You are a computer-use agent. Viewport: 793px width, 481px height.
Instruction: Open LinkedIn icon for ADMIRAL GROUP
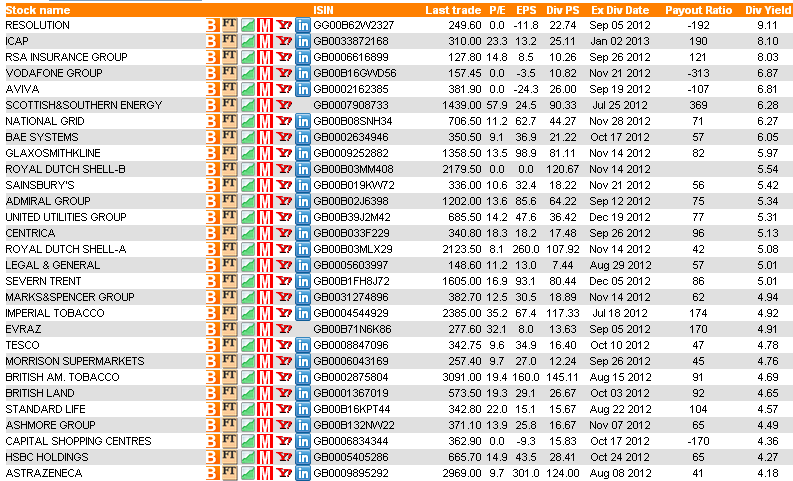tap(302, 201)
